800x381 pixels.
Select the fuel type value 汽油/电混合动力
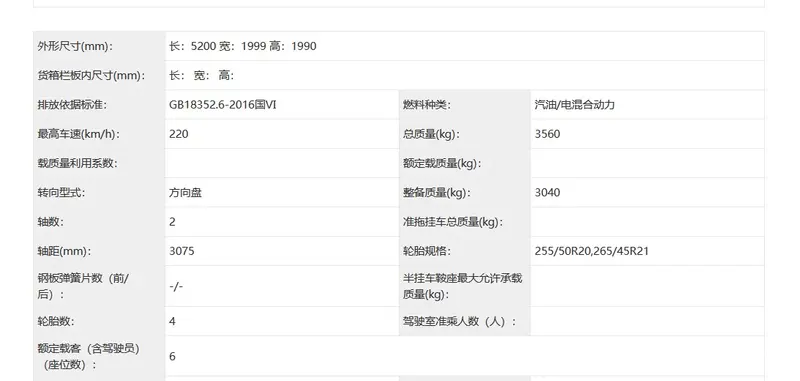click(x=574, y=105)
